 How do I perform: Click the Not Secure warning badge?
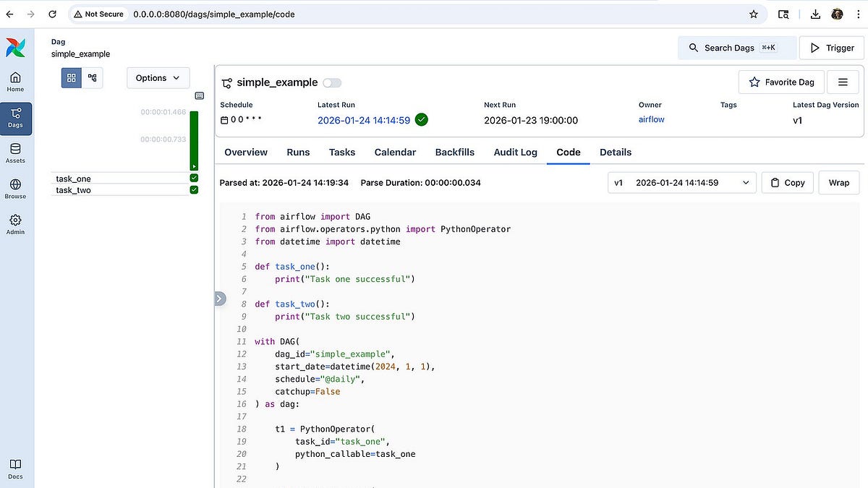click(98, 14)
